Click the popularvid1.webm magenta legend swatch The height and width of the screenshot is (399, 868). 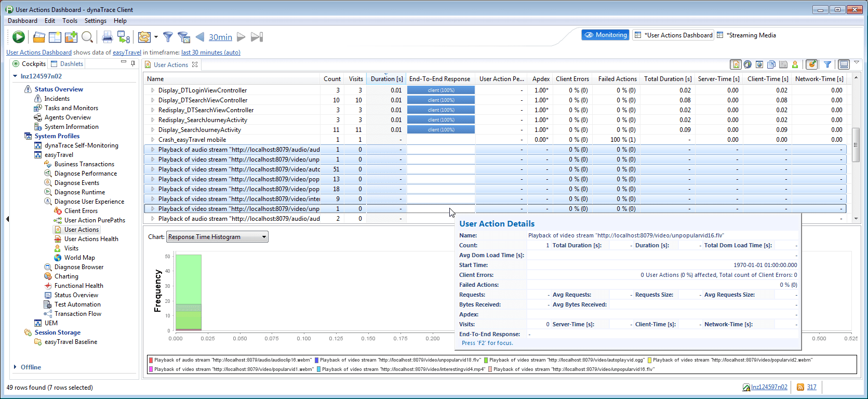(151, 369)
